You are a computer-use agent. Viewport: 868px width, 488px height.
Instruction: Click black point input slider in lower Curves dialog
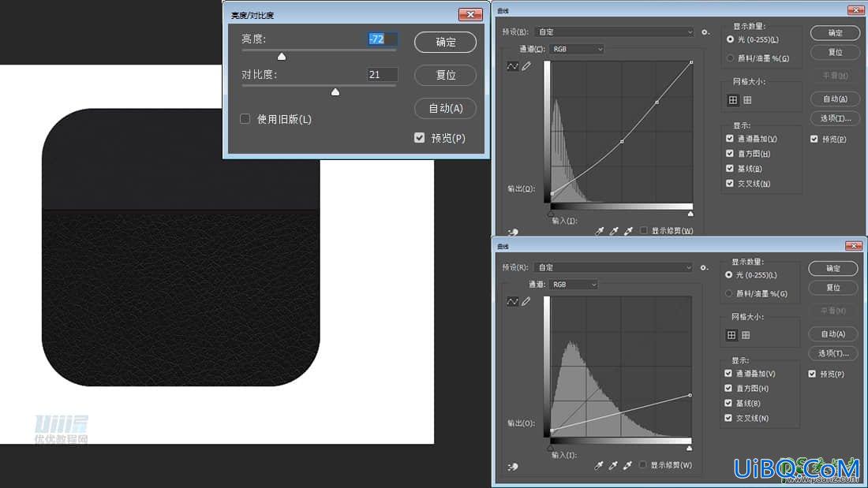click(550, 448)
